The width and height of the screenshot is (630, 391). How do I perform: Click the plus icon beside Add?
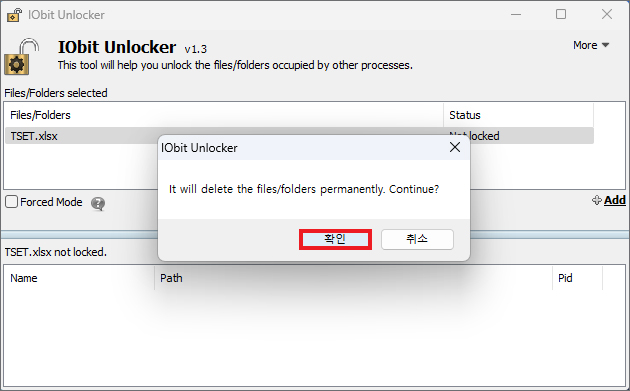pos(597,200)
